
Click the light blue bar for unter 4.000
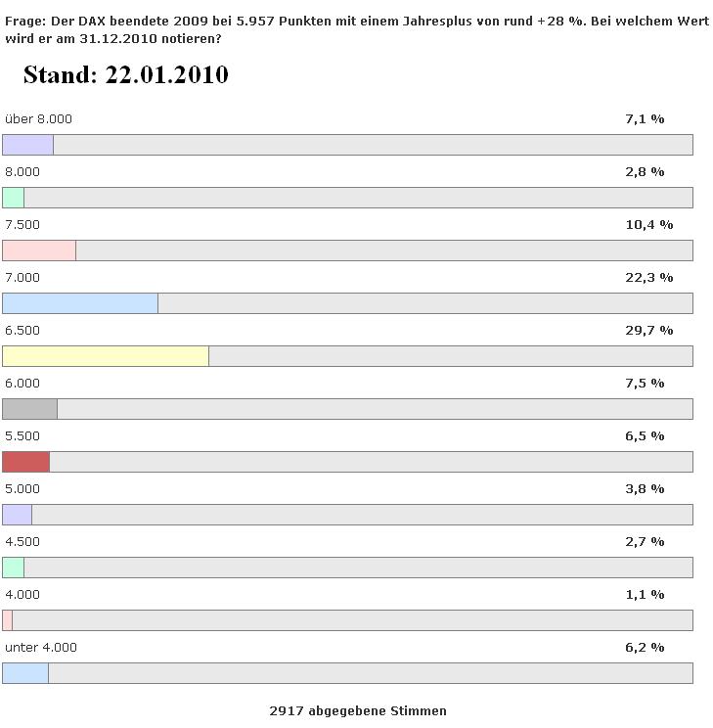pyautogui.click(x=25, y=673)
